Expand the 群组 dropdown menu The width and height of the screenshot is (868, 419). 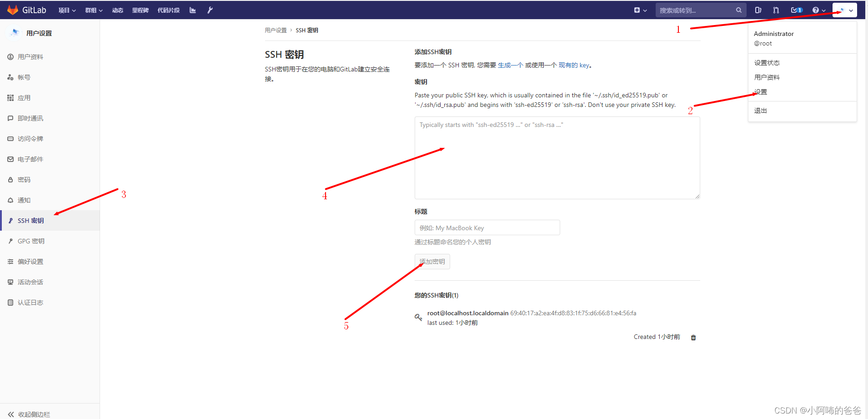coord(94,10)
